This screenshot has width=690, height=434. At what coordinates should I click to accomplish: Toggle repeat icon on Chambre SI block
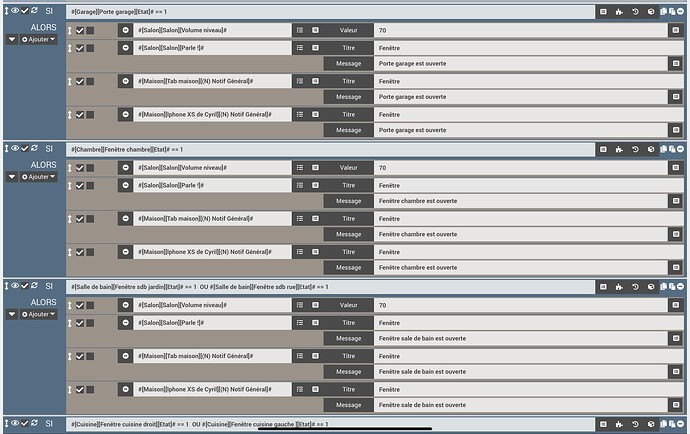(x=34, y=148)
